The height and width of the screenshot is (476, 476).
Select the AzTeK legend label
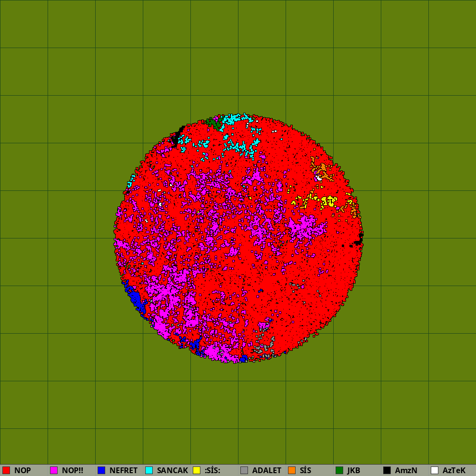tap(454, 470)
